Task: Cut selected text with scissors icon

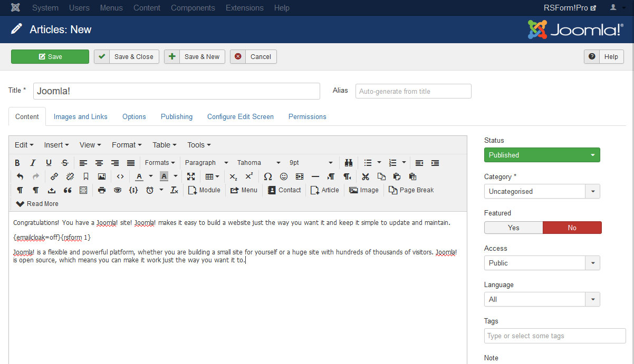Action: click(x=365, y=176)
